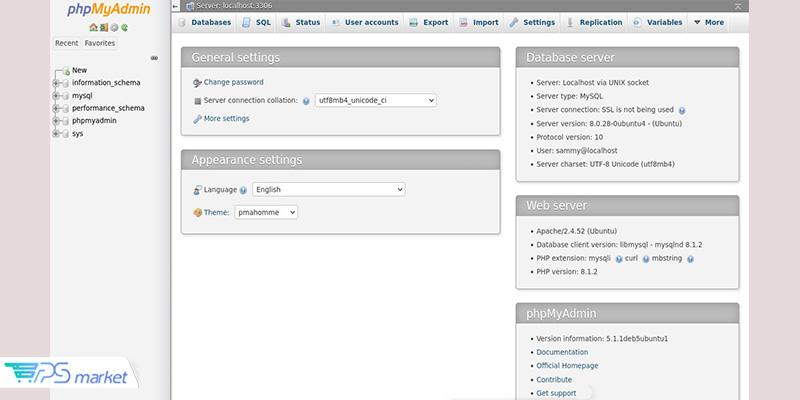Select sys database name
The width and height of the screenshot is (800, 400).
click(x=78, y=134)
